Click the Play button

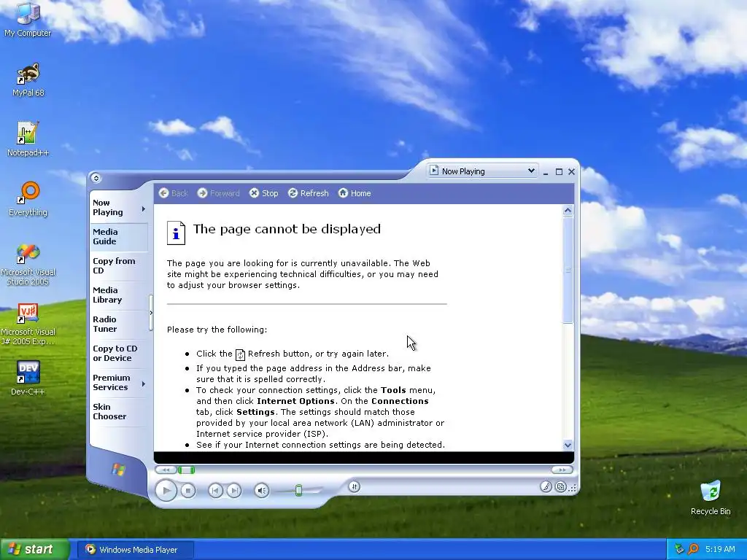166,490
